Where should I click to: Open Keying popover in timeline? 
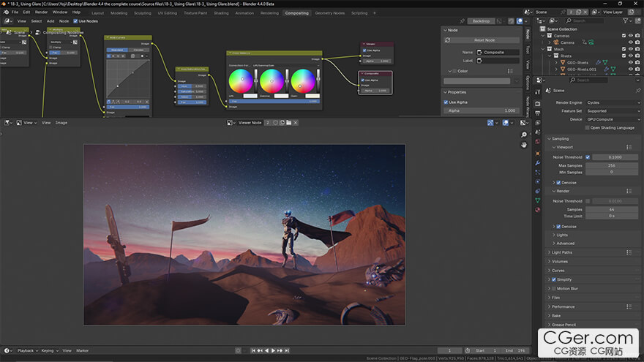point(50,350)
